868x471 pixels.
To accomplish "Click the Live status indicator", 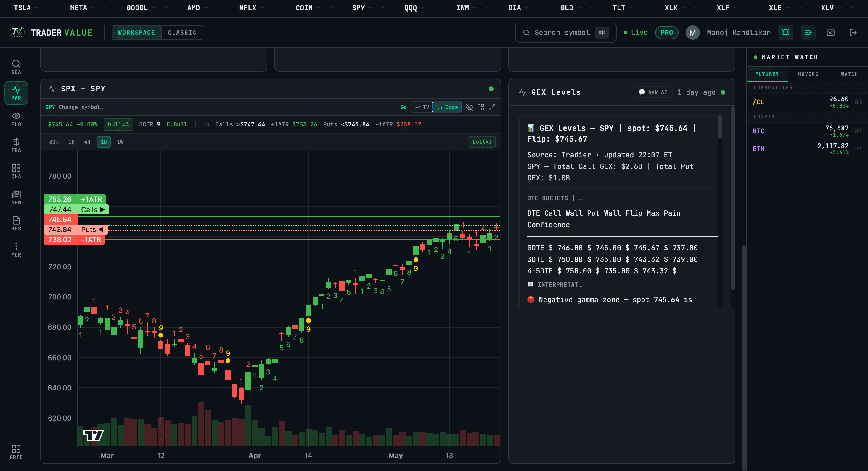I will tap(636, 33).
